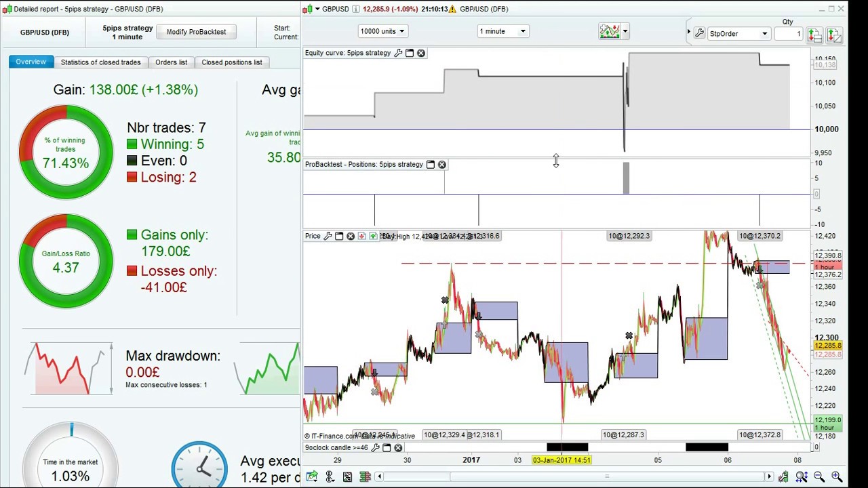Expand the GBPUSD instrument dropdown arrow

pyautogui.click(x=317, y=9)
